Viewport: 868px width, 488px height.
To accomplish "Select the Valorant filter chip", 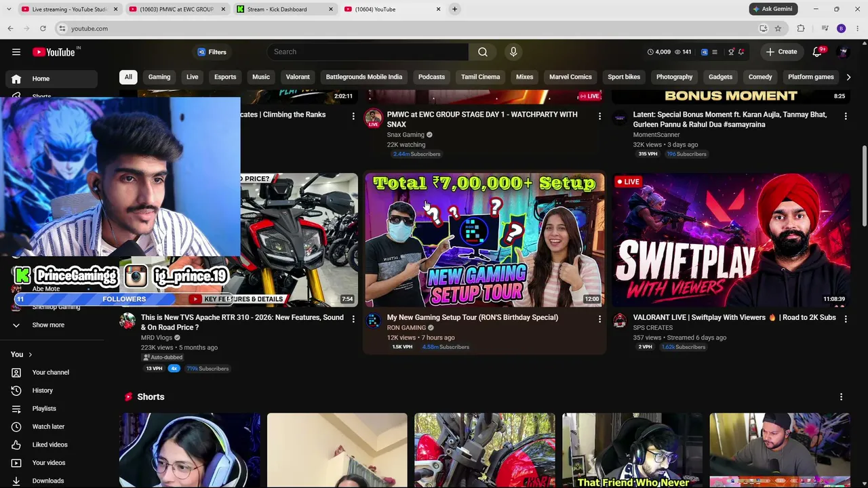I will pos(298,77).
